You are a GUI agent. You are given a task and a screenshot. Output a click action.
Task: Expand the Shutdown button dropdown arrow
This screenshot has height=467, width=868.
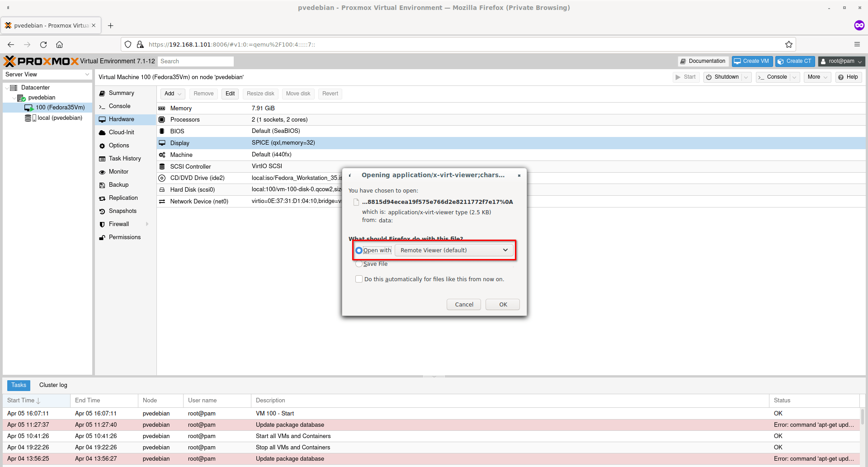[746, 77]
